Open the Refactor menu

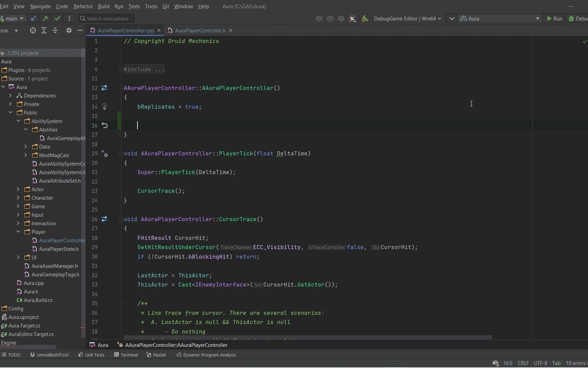[x=83, y=6]
